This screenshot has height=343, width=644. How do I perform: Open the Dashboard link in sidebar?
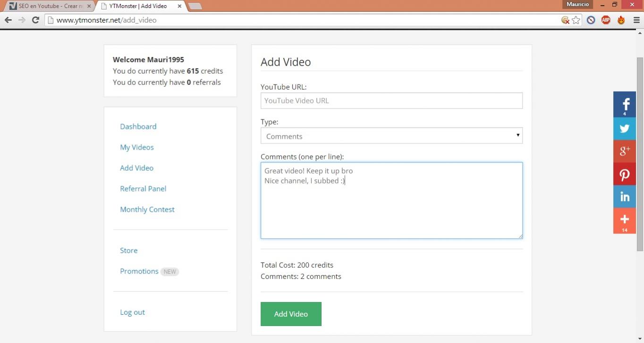tap(138, 126)
